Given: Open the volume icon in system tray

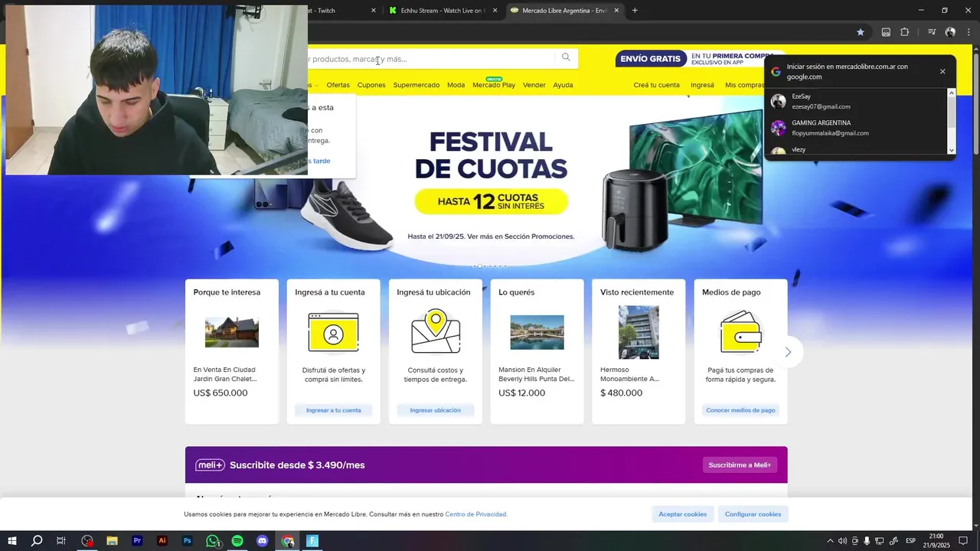Looking at the screenshot, I should tap(842, 541).
